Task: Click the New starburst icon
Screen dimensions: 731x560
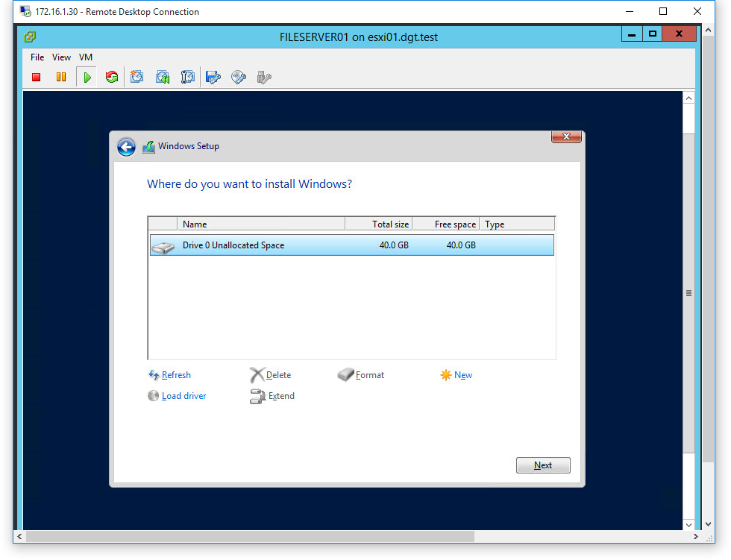Action: point(446,375)
